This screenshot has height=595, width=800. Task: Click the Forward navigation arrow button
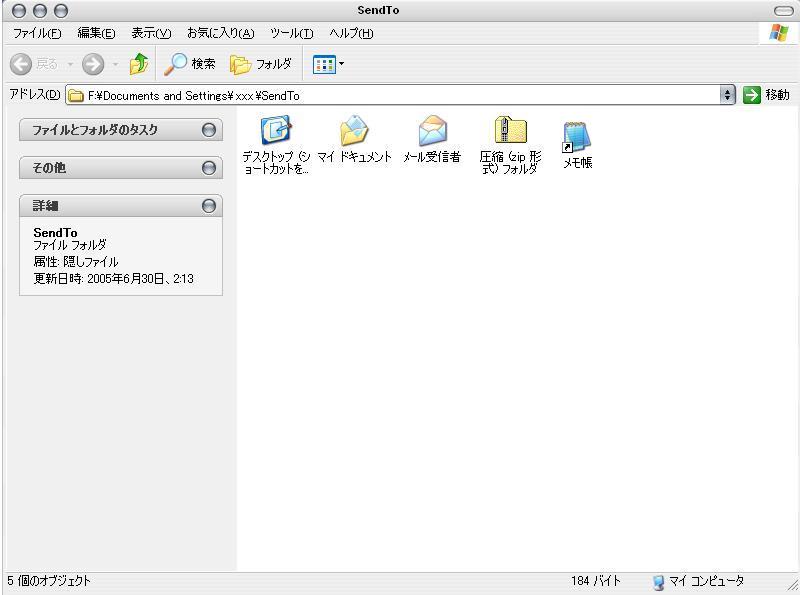coord(93,64)
